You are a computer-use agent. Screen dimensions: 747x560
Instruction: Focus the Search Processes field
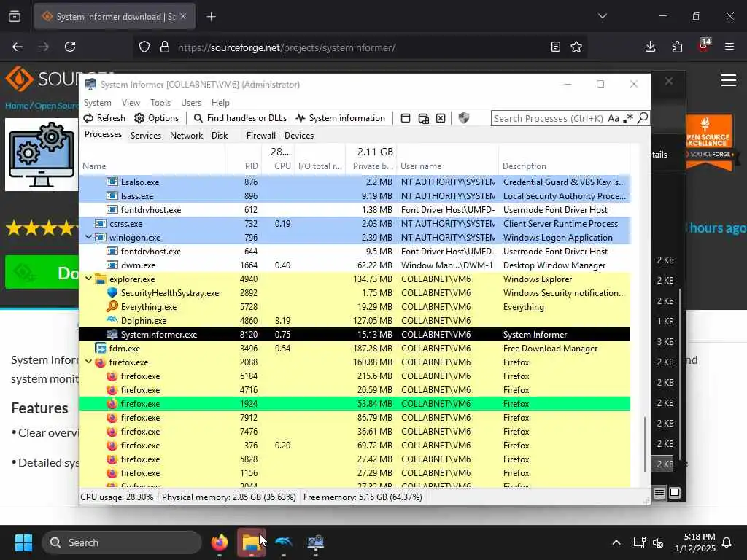coord(549,118)
